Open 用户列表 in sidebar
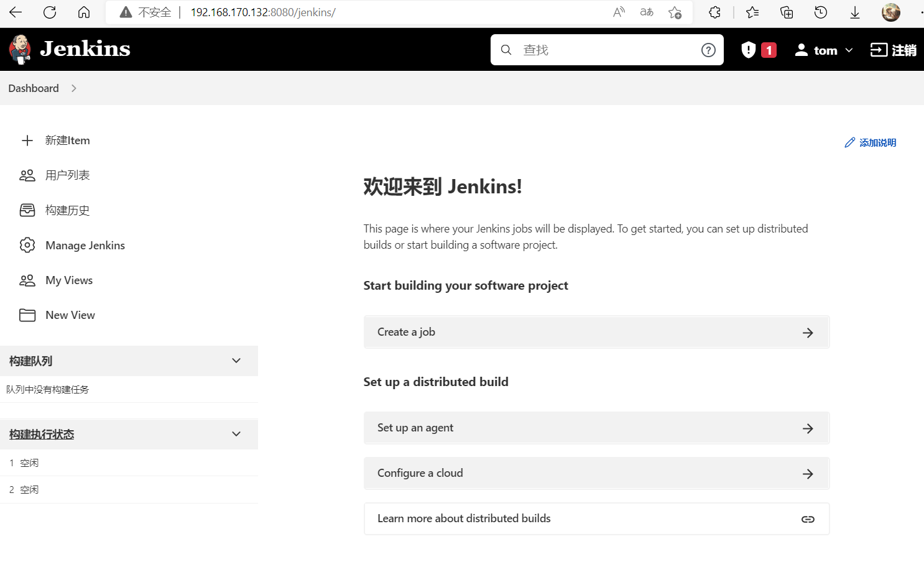Image resolution: width=924 pixels, height=562 pixels. (67, 175)
